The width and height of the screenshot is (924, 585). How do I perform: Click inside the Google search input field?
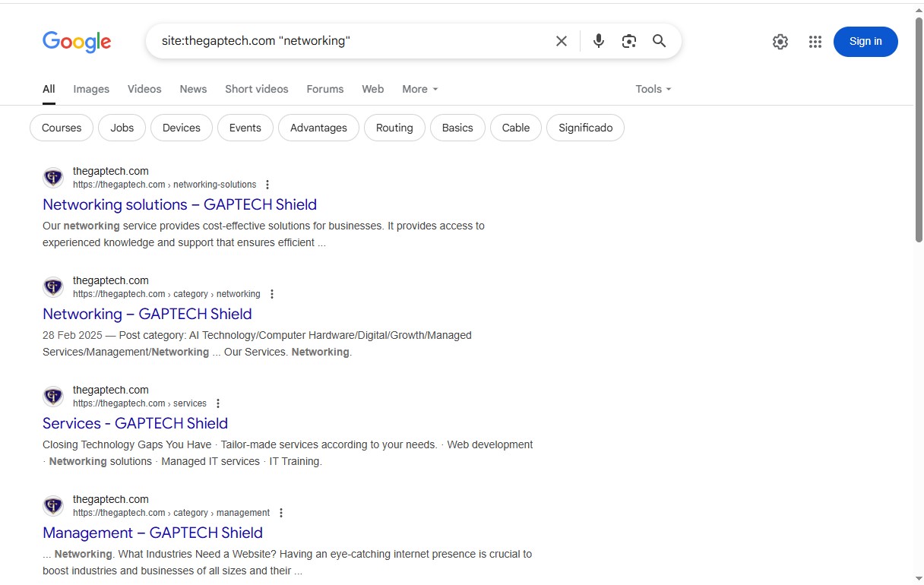(353, 41)
